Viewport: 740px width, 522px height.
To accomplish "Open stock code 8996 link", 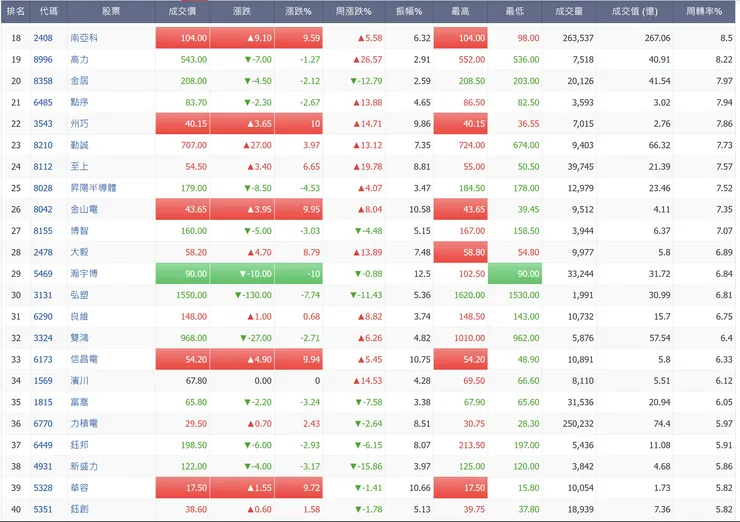I will coord(43,59).
